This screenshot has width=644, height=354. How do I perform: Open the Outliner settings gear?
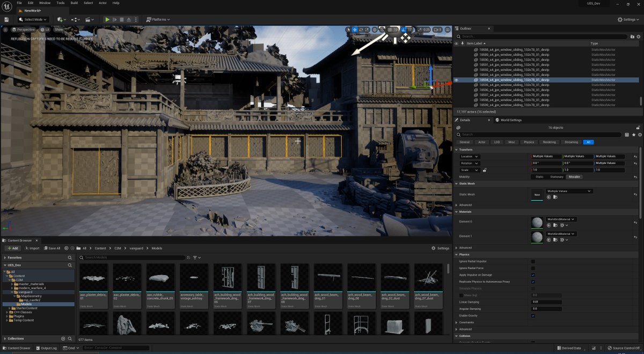639,36
